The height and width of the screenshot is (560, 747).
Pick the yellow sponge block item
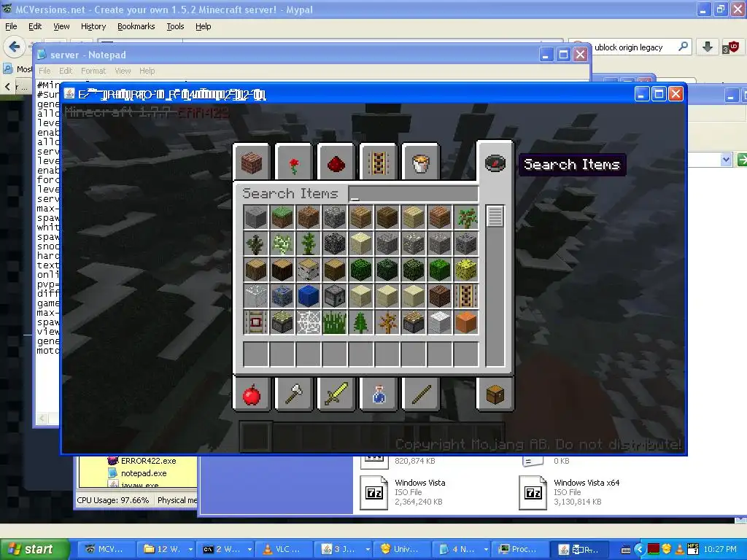click(466, 270)
